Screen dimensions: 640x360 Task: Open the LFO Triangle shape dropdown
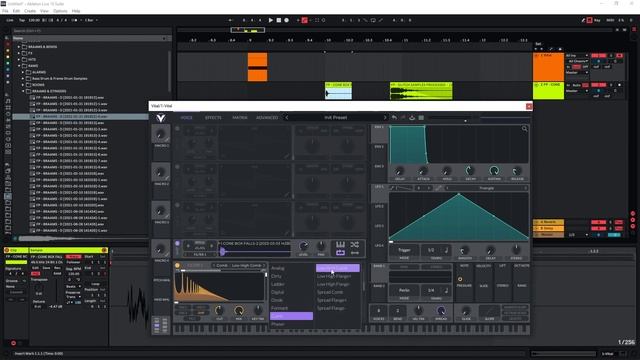point(486,188)
